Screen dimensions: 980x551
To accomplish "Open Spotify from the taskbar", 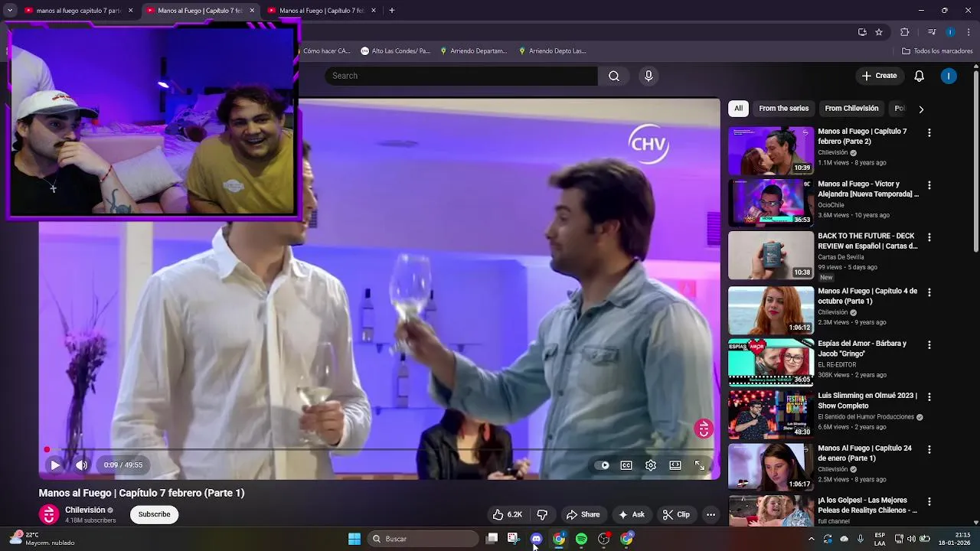I will pyautogui.click(x=581, y=539).
